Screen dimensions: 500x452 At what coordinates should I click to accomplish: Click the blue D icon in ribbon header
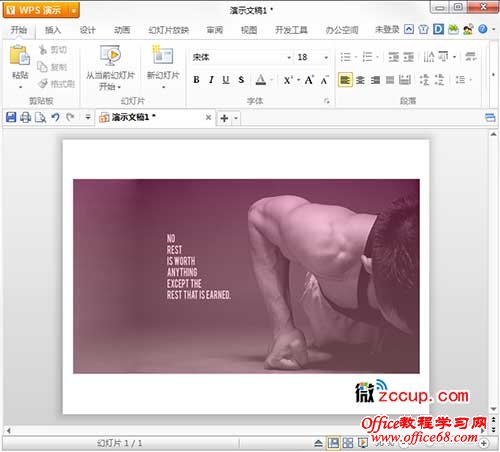tap(439, 29)
